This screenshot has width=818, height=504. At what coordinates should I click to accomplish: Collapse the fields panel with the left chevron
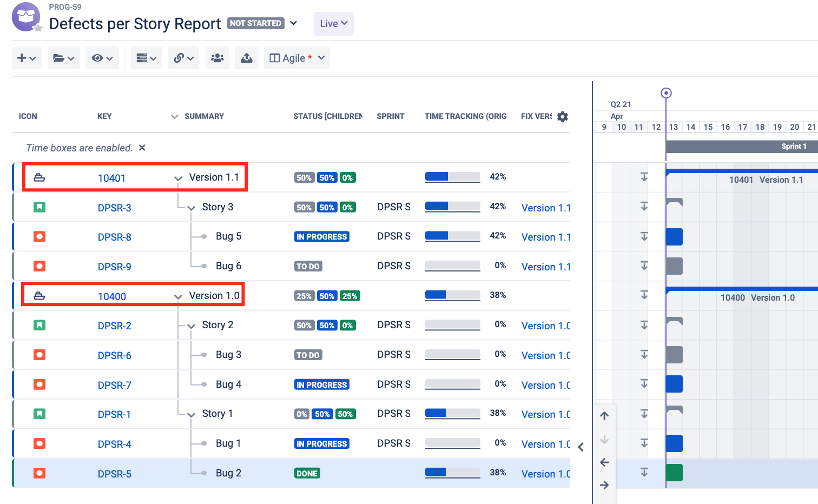[x=581, y=447]
